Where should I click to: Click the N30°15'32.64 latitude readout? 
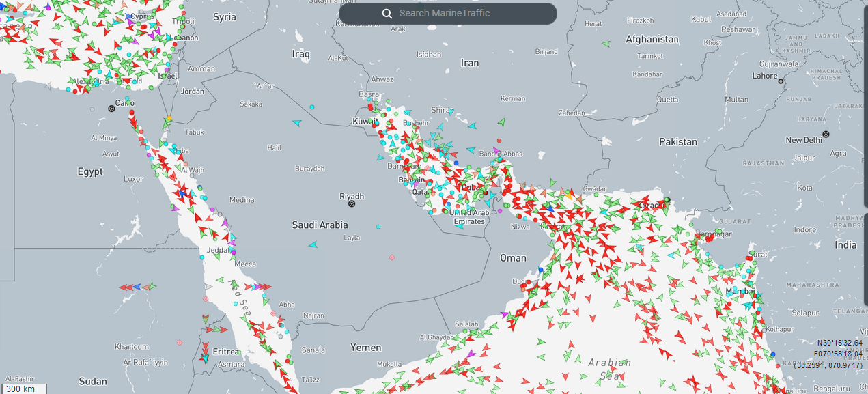[x=839, y=343]
